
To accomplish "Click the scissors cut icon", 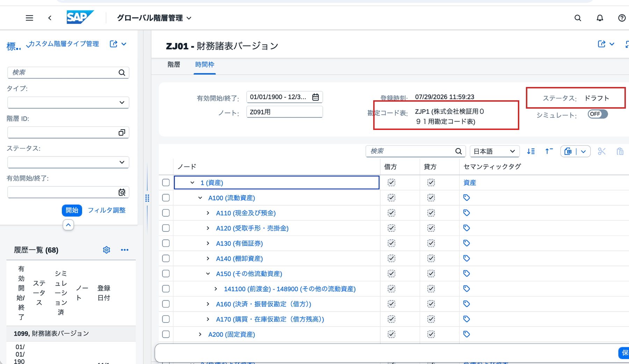I will point(601,151).
